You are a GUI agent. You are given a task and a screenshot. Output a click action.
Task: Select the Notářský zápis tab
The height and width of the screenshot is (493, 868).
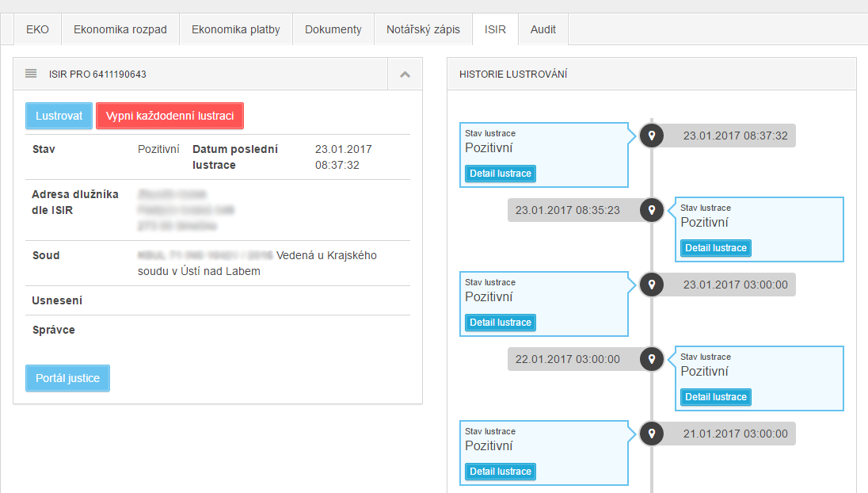coord(423,29)
